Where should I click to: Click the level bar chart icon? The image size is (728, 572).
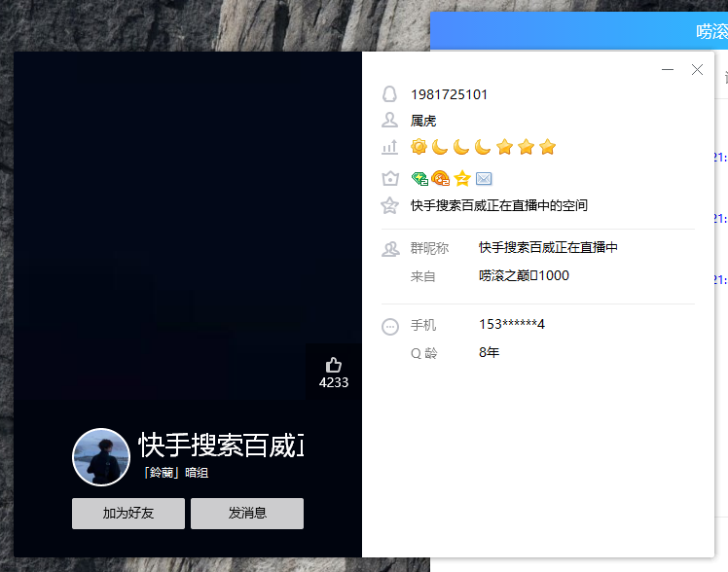coord(389,147)
